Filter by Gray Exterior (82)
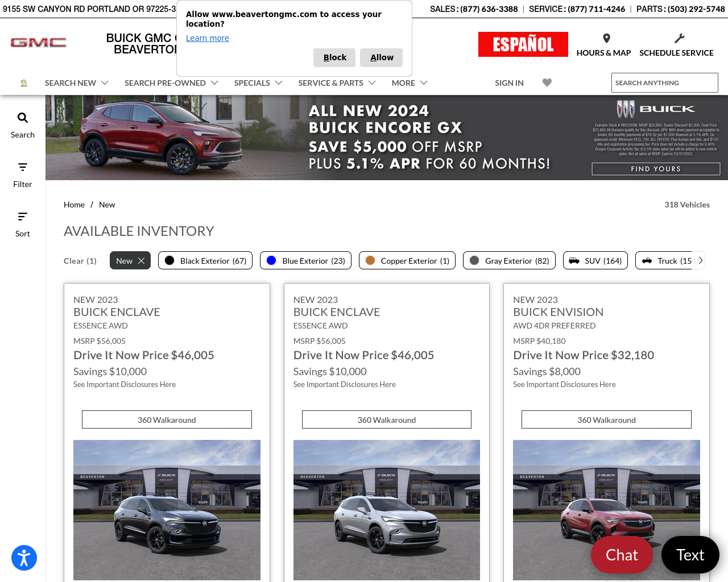The height and width of the screenshot is (582, 728). 509,260
